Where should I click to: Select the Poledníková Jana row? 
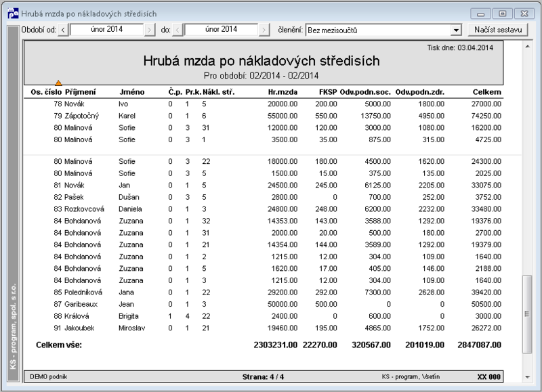[264, 292]
